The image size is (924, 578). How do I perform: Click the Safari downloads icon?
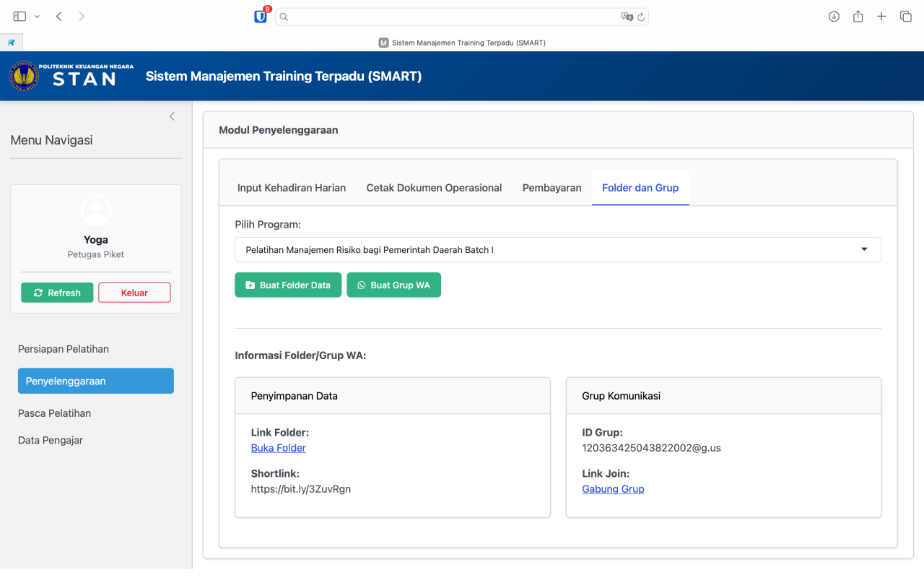(x=834, y=17)
